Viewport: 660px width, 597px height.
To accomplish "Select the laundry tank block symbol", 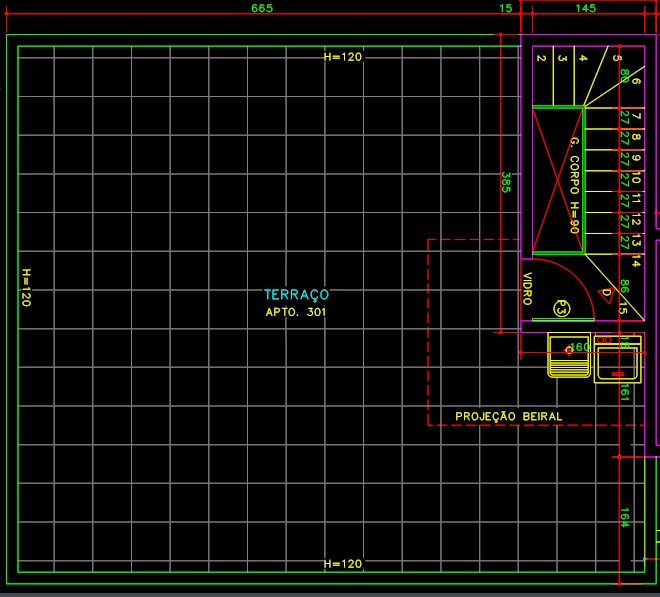I will point(569,355).
